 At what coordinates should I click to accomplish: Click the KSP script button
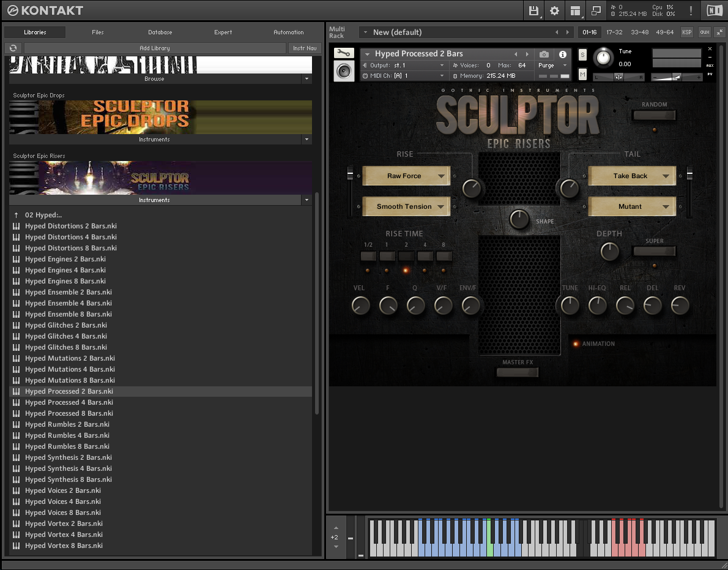point(686,32)
